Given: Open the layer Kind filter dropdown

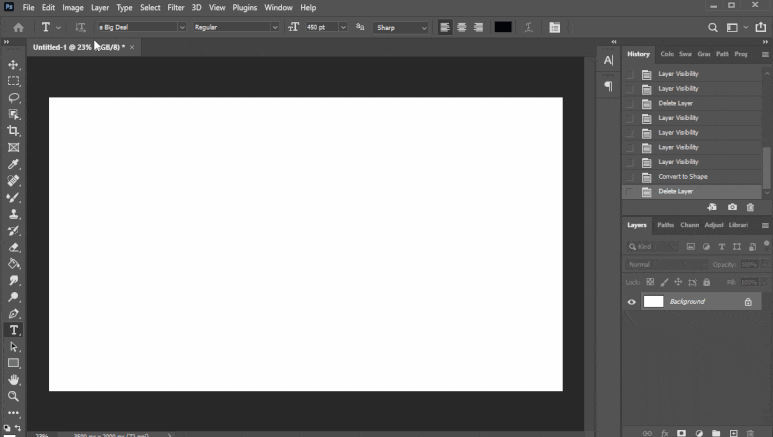Looking at the screenshot, I should [x=654, y=247].
